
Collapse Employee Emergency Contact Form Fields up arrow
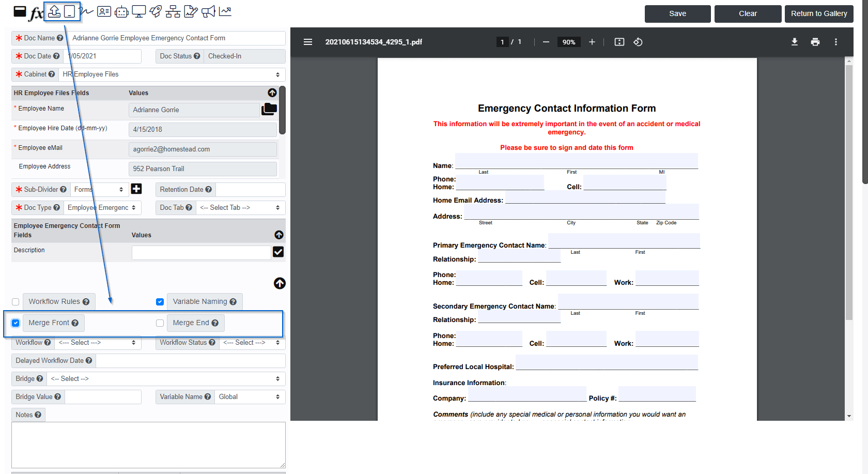point(279,235)
